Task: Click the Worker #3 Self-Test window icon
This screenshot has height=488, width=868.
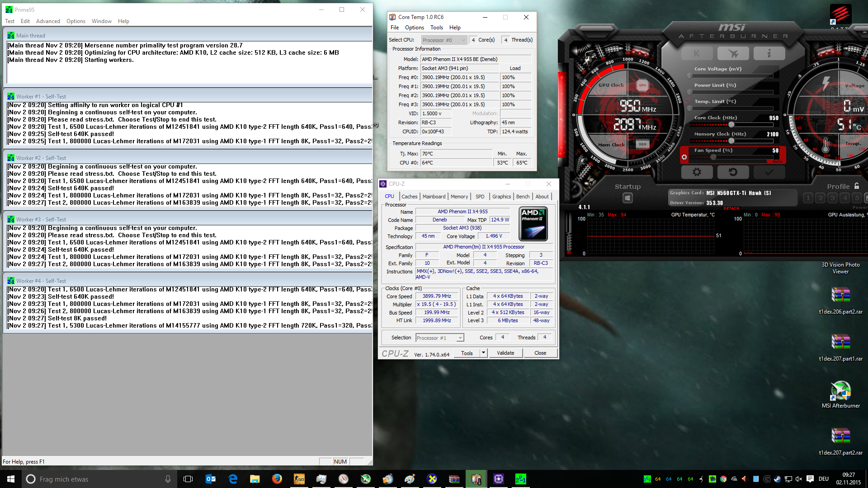Action: [10, 219]
